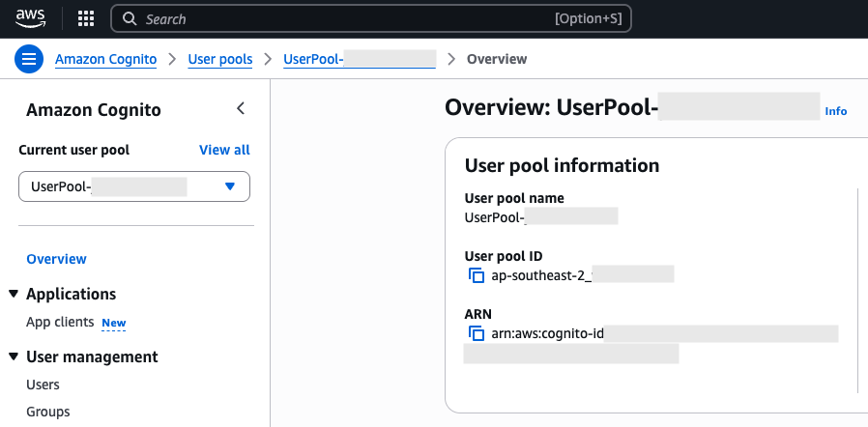Screen dimensions: 868x427
Task: Click the Current user pool label
Action: (x=74, y=150)
